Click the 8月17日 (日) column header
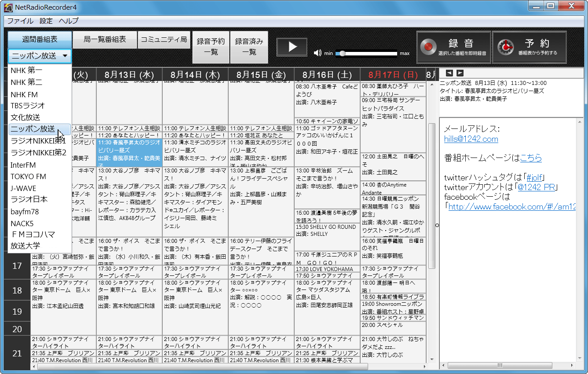Viewport: 588px width, 374px height. 393,74
